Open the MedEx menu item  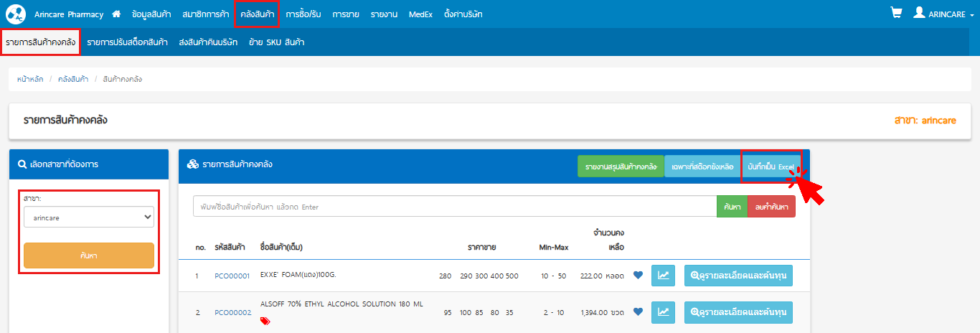tap(420, 14)
